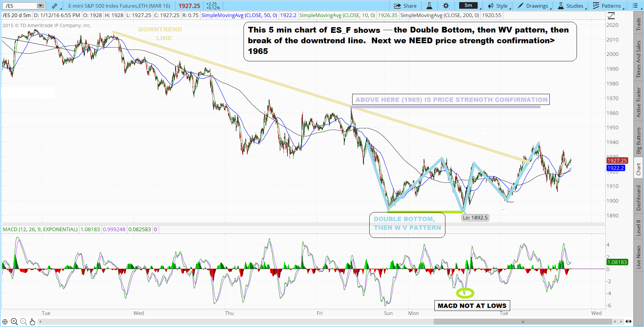Click the red 1927.25 price axis bubble
Screen dimensions: 644x327
617,161
